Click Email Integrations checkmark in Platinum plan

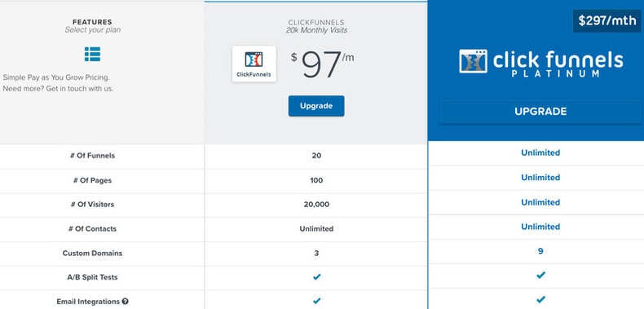tap(541, 299)
